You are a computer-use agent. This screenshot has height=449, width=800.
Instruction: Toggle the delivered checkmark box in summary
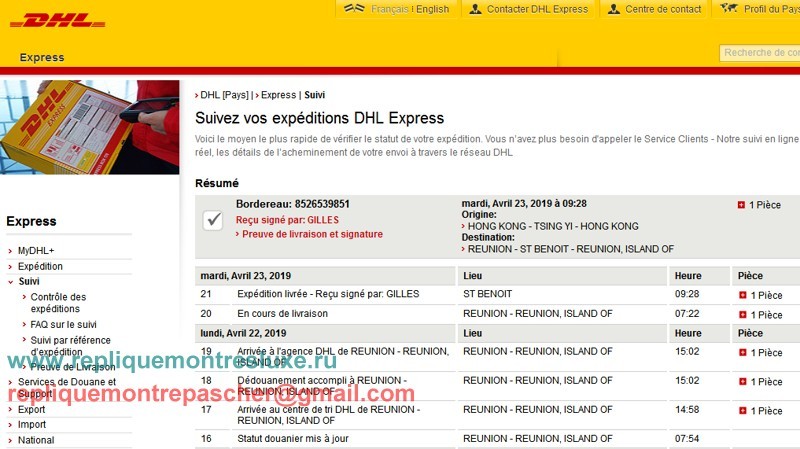213,220
